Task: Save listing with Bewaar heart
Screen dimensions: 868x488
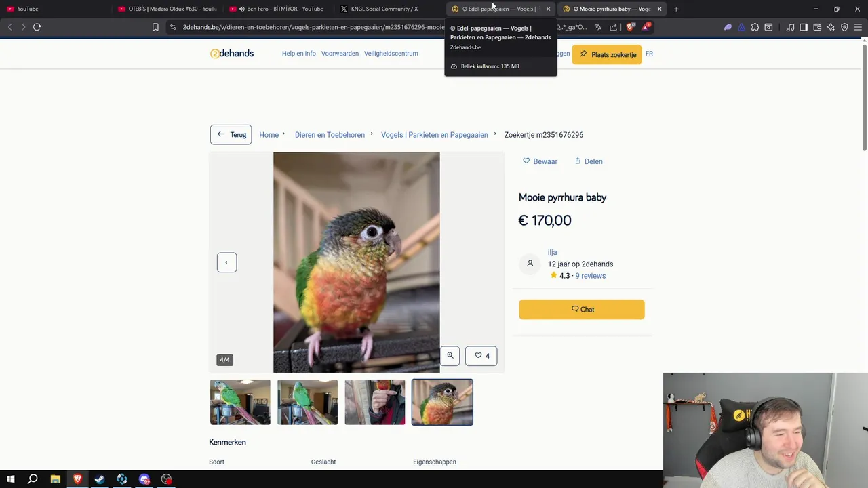Action: pos(540,161)
